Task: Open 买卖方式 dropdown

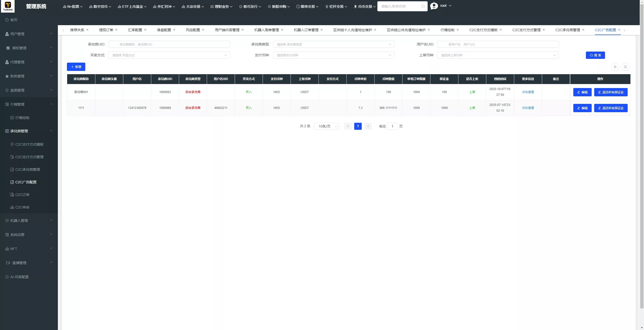Action: tap(169, 55)
